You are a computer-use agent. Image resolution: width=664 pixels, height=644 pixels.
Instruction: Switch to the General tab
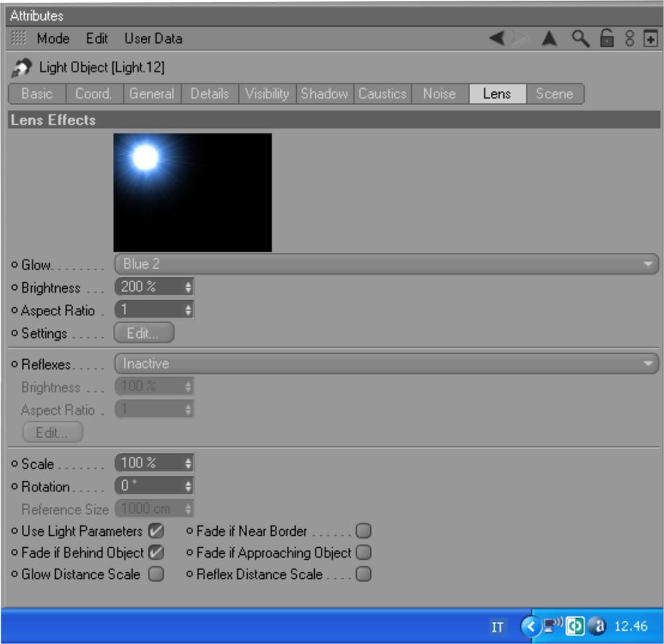tap(152, 94)
